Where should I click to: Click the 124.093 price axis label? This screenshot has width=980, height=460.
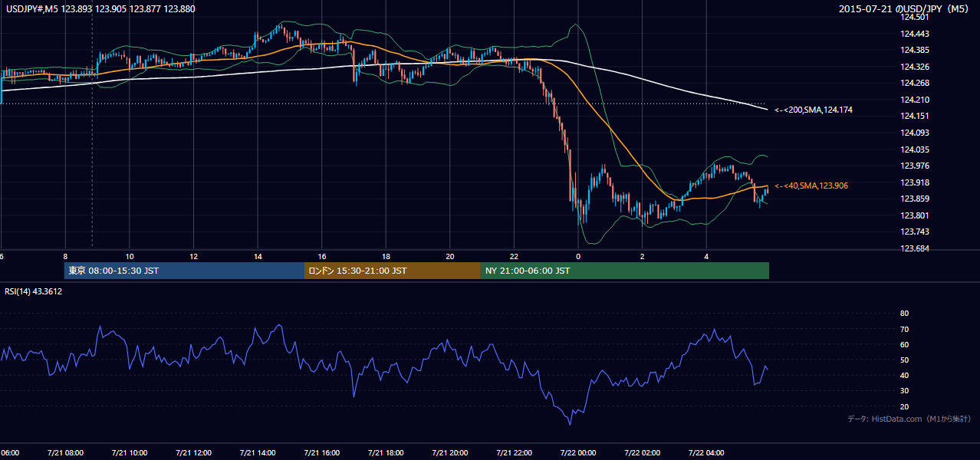point(915,133)
